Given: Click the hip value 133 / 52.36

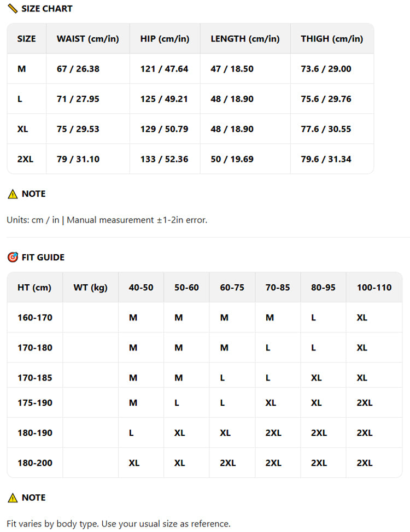Looking at the screenshot, I should click(164, 159).
